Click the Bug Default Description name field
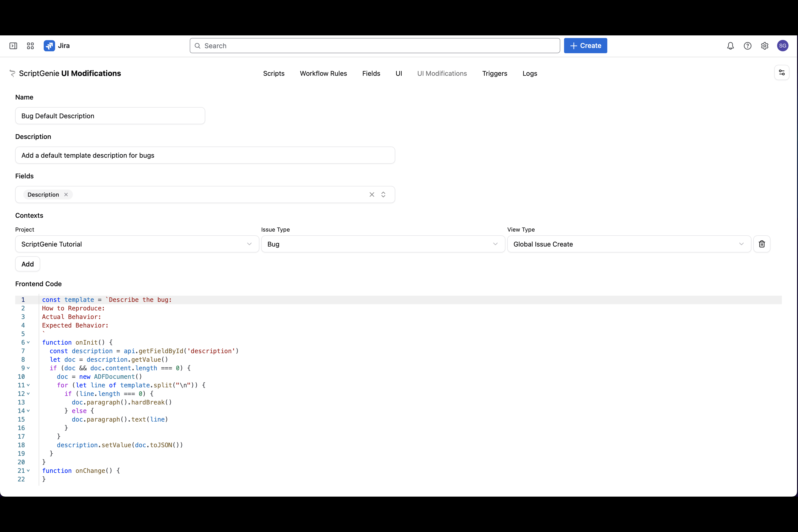The width and height of the screenshot is (798, 532). point(110,116)
